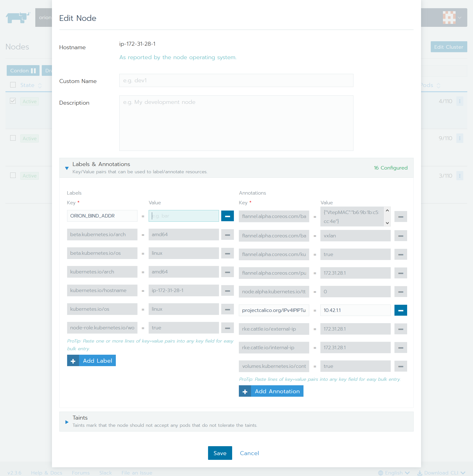
Task: Remove the rke.cattle.io/external-ip annotation
Action: [400, 329]
